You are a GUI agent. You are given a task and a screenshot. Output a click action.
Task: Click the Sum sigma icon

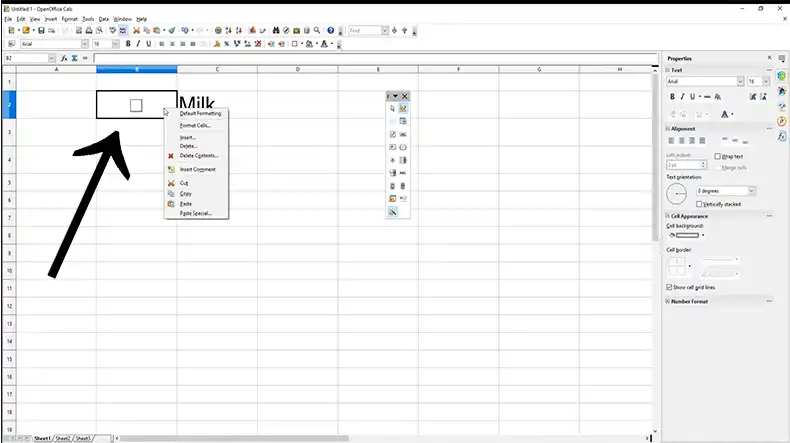[75, 58]
